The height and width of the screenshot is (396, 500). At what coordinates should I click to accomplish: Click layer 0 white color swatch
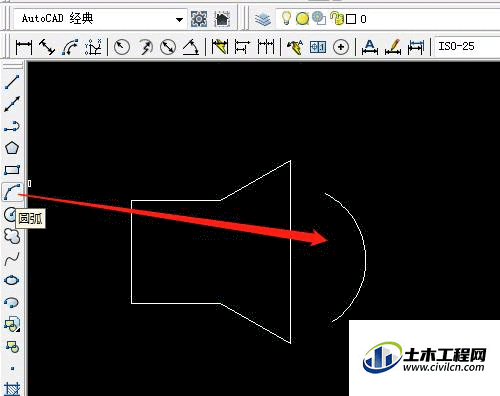351,19
